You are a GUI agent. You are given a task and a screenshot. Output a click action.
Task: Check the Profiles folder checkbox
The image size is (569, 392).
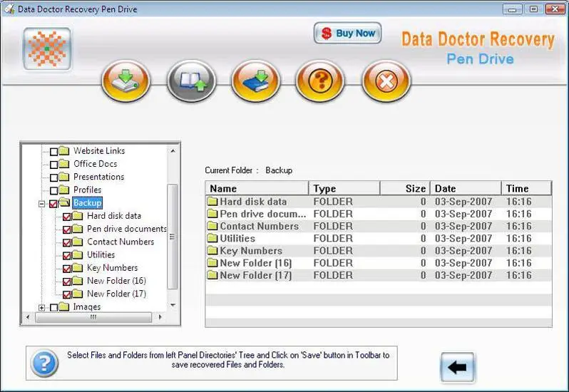53,191
